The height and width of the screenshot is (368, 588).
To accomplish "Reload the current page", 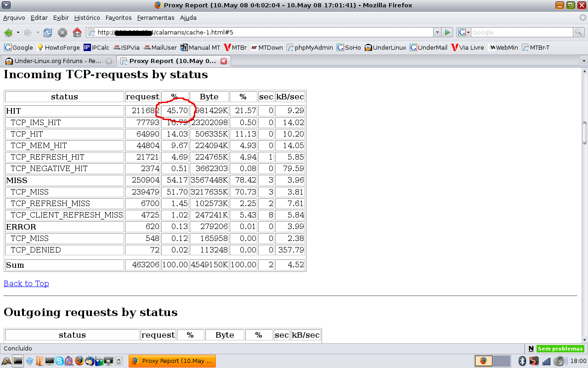I will point(48,33).
